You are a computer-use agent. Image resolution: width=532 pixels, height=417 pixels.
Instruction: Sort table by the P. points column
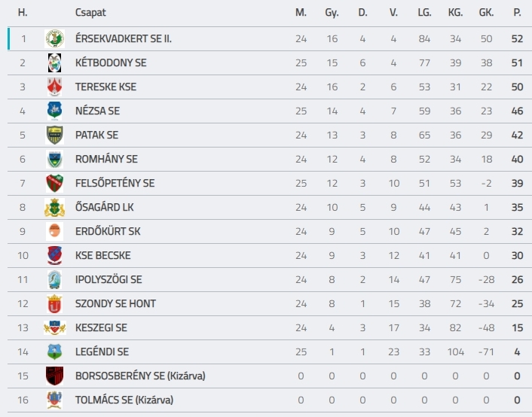[517, 13]
